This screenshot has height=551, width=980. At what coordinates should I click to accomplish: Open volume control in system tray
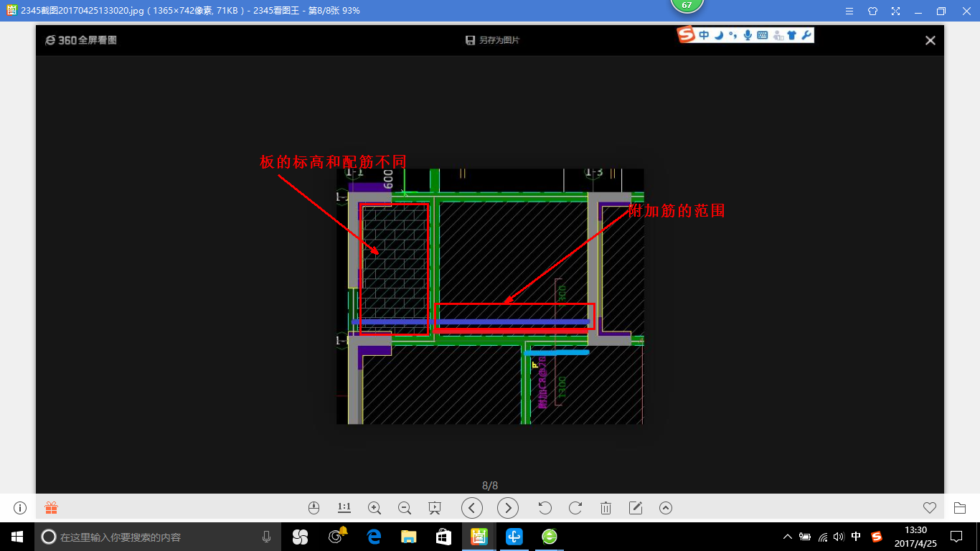tap(839, 536)
